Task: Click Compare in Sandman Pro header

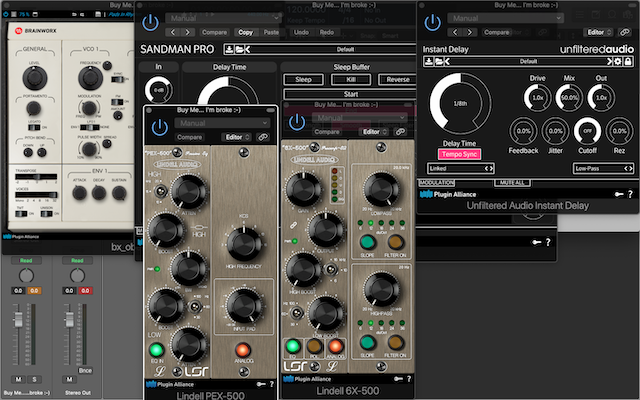Action: 214,32
